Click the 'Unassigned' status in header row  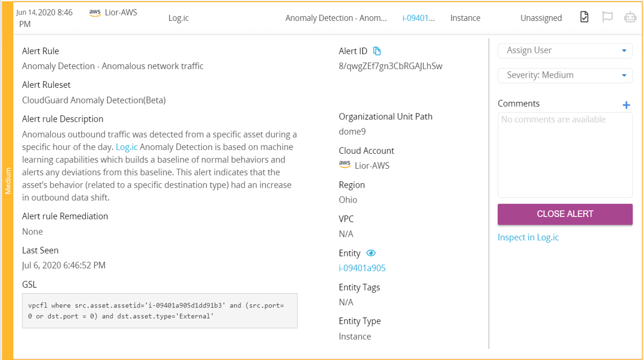tap(541, 18)
